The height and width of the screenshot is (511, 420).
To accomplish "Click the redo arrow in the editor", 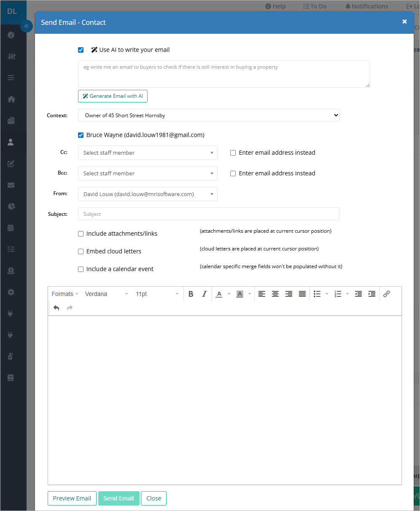I will [70, 308].
